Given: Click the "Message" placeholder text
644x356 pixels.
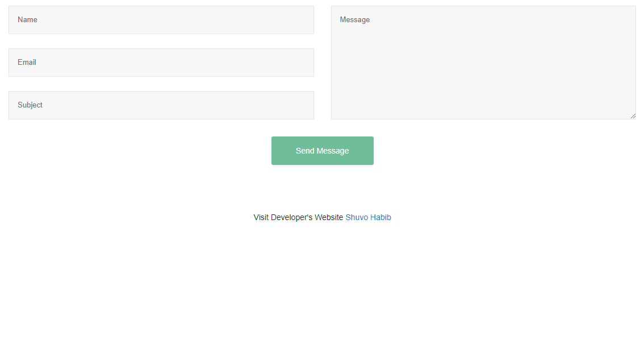Looking at the screenshot, I should point(355,20).
